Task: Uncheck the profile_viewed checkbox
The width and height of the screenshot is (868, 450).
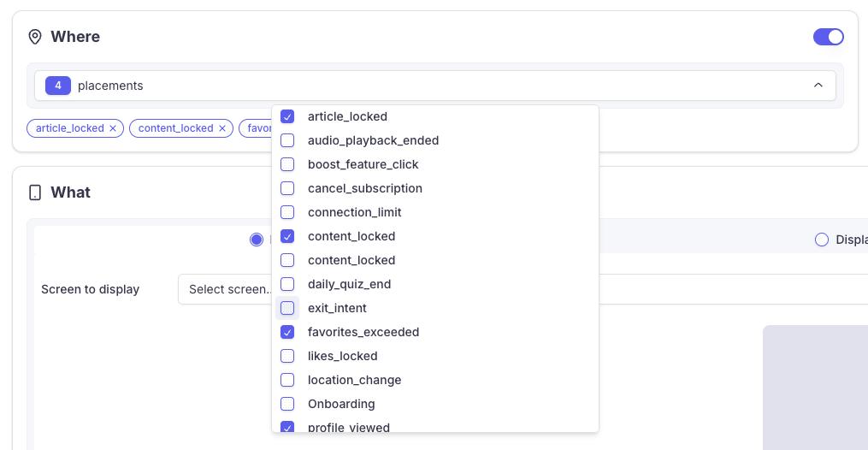Action: (287, 427)
